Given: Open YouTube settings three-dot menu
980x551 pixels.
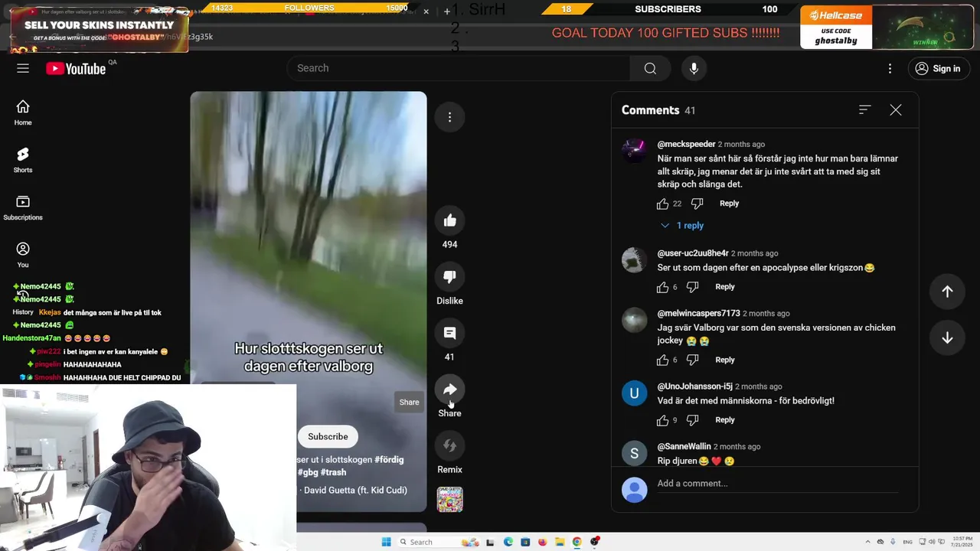Looking at the screenshot, I should (x=890, y=68).
